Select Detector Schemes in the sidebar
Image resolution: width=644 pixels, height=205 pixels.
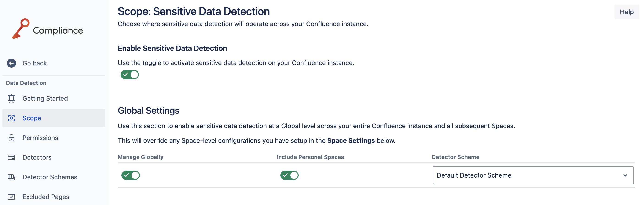50,177
